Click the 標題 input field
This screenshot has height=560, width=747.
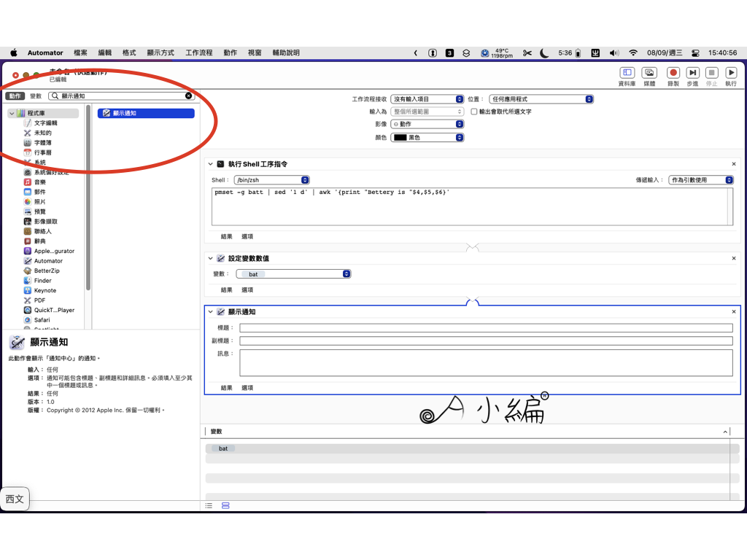486,327
